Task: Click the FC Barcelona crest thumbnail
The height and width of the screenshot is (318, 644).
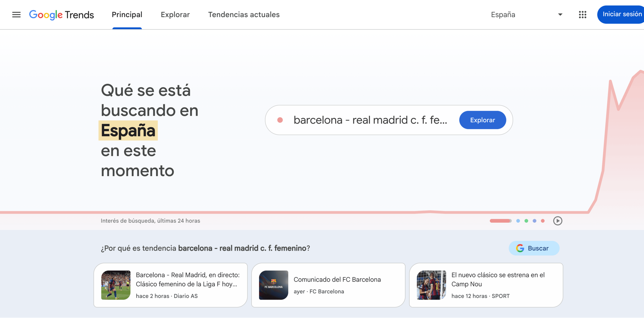Action: pos(273,285)
